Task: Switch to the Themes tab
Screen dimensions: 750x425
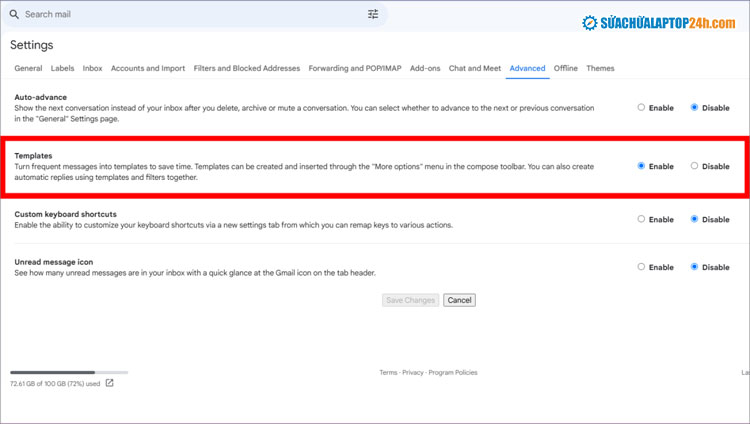Action: click(600, 68)
